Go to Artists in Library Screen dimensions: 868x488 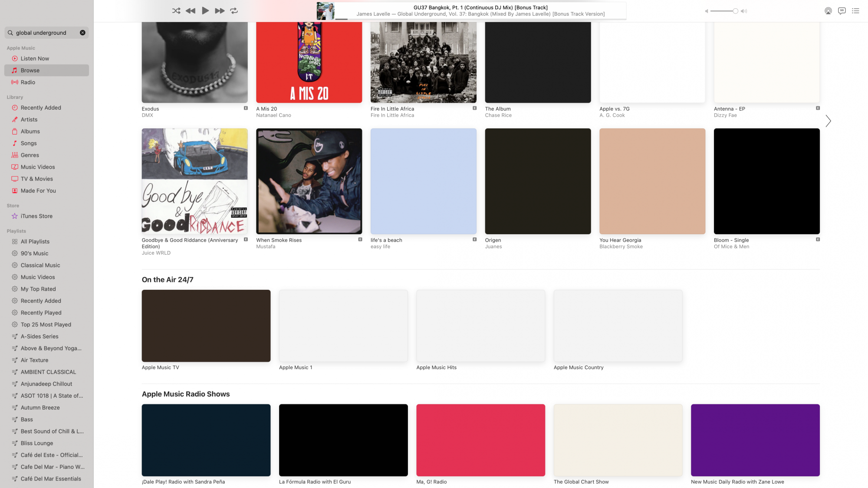pyautogui.click(x=47, y=119)
